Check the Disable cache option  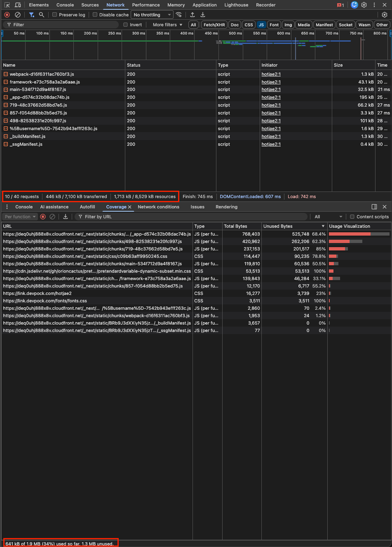[x=95, y=15]
